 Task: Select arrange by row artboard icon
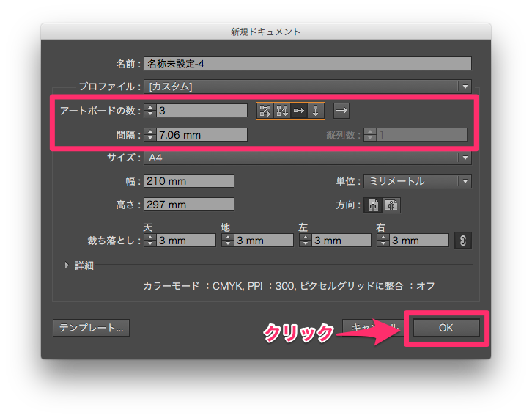[299, 111]
